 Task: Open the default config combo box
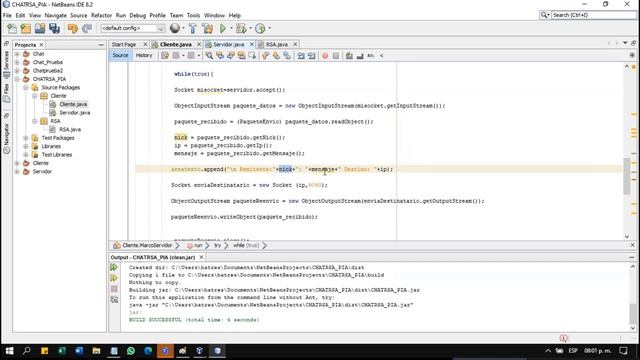(x=133, y=28)
